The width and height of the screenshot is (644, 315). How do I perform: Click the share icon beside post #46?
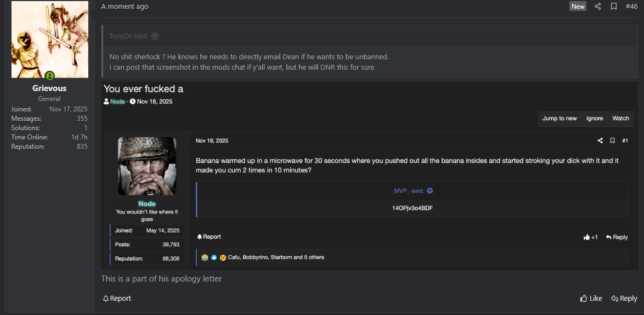597,7
